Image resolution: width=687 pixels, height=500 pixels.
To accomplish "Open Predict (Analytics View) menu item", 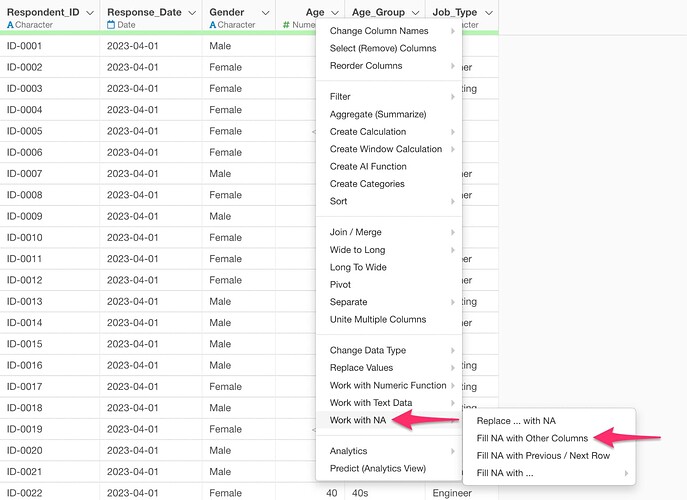I will [x=378, y=468].
